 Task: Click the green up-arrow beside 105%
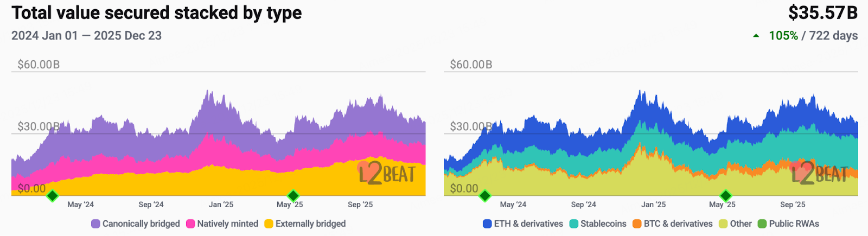coord(756,36)
